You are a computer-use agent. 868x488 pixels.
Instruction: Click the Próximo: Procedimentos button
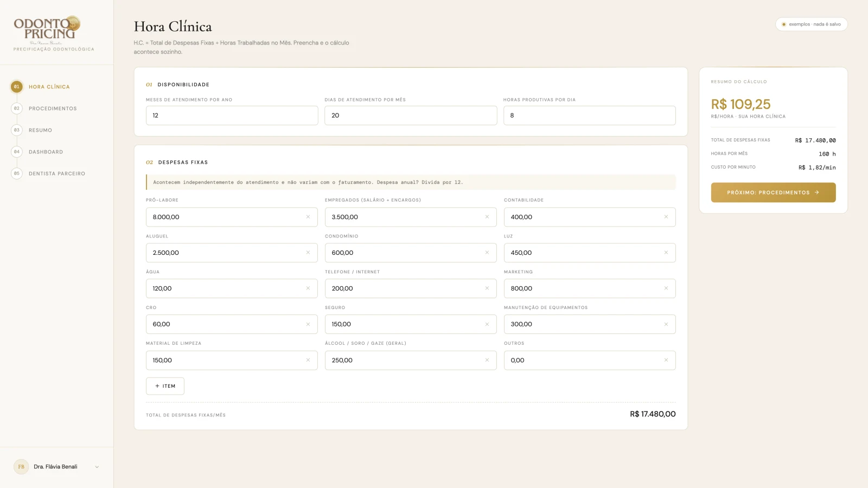click(x=773, y=192)
